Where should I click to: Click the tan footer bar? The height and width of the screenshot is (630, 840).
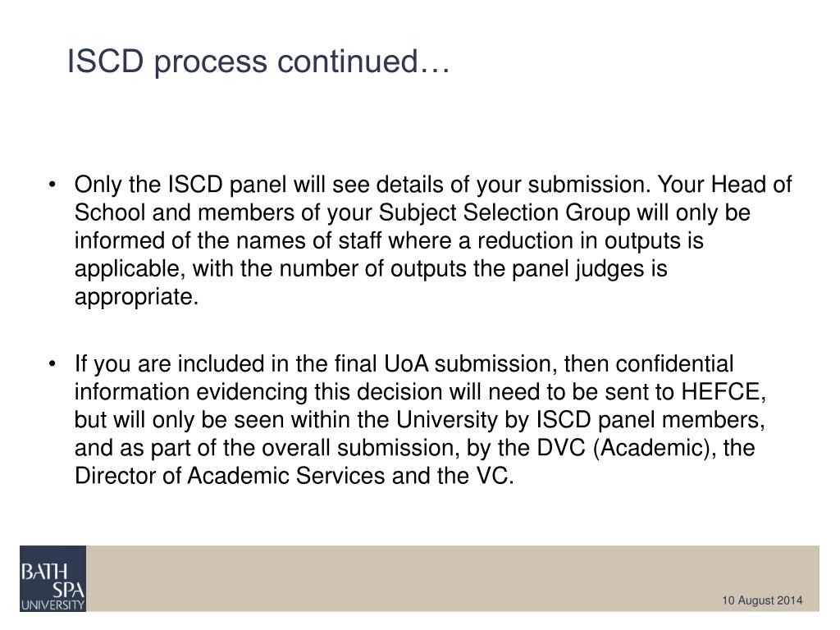[x=453, y=578]
